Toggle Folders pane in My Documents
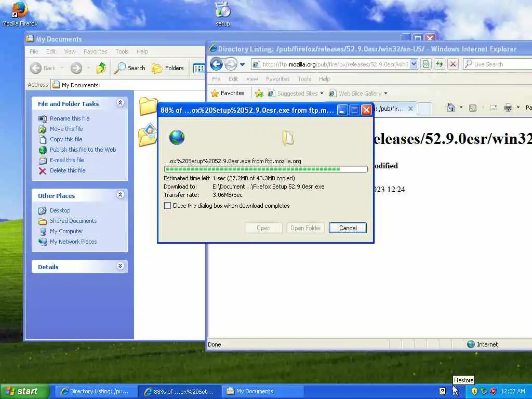Image resolution: width=532 pixels, height=399 pixels. 168,68
